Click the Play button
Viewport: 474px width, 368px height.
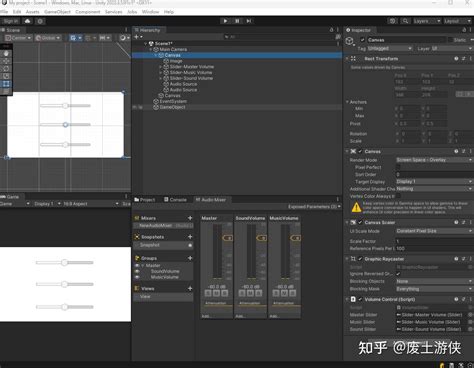[225, 21]
